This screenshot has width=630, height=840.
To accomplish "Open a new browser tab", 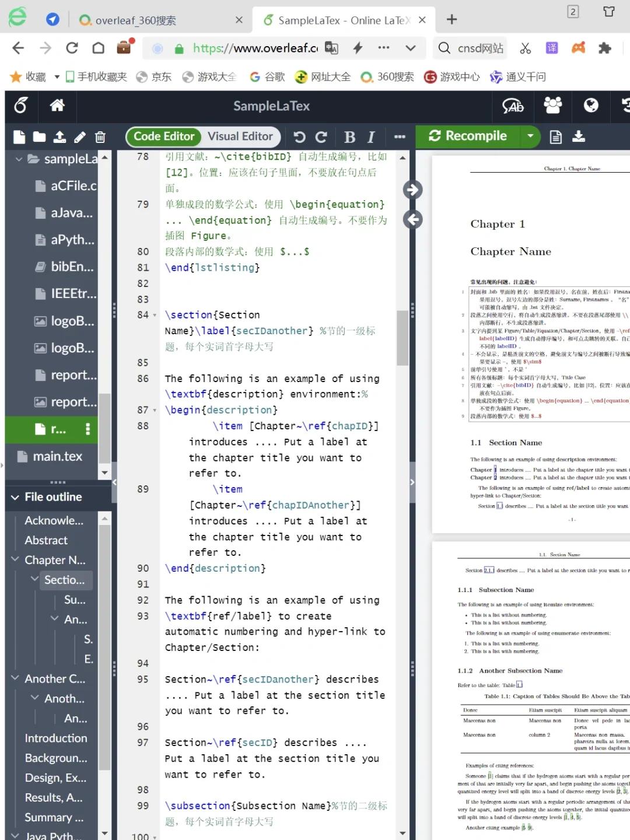I will pyautogui.click(x=452, y=20).
